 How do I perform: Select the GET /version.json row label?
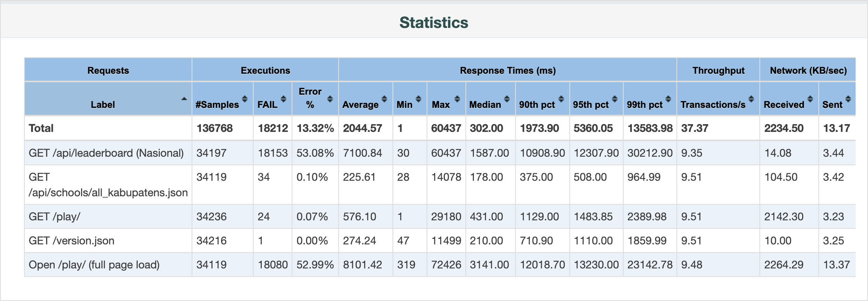[x=71, y=241]
